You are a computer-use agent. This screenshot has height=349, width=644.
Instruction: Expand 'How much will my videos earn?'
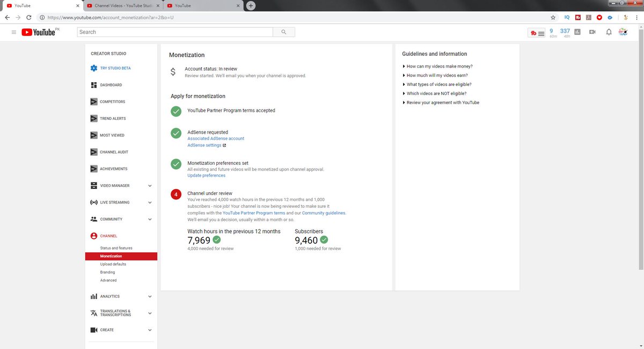coord(435,76)
